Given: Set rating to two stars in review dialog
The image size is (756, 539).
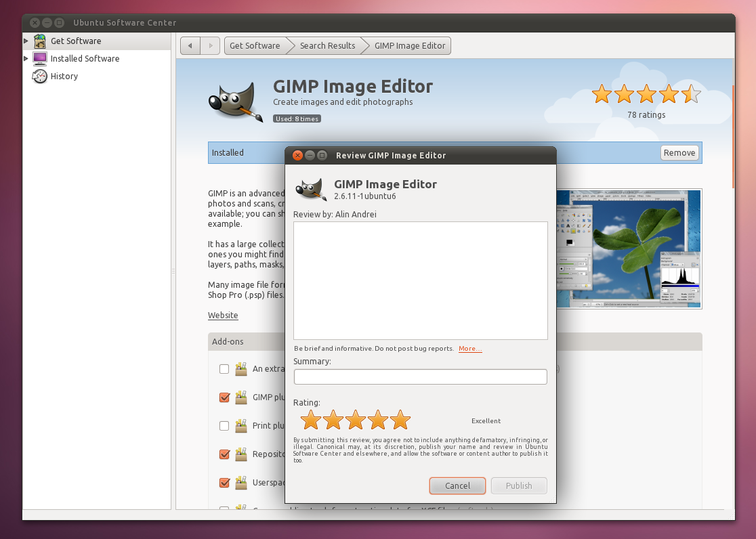Looking at the screenshot, I should [x=333, y=420].
